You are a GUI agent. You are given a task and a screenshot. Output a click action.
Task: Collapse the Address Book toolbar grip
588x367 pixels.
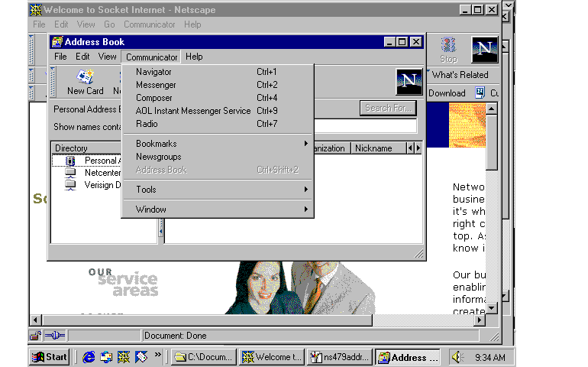coord(53,82)
